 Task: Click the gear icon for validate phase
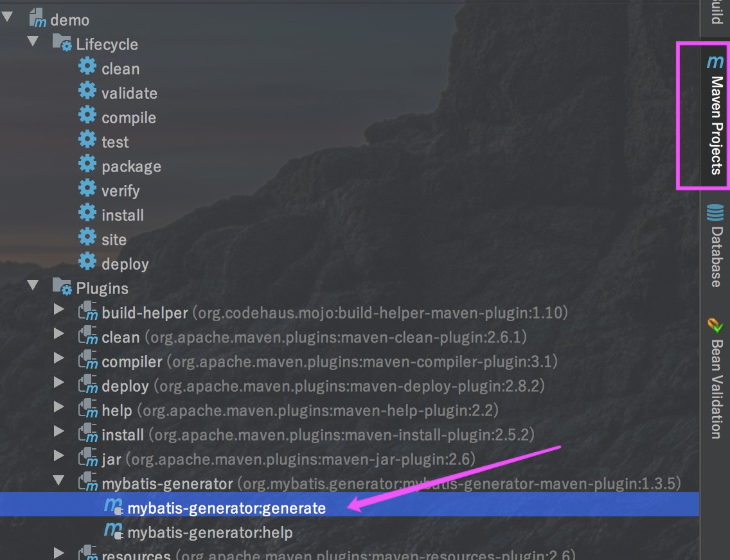(x=87, y=91)
